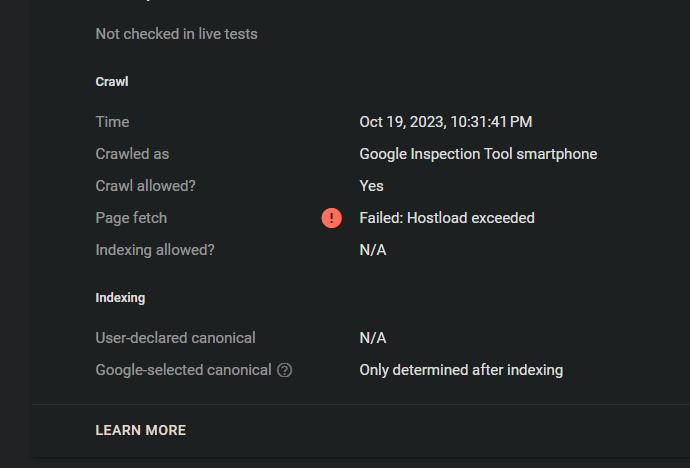This screenshot has width=690, height=468.
Task: Click the Time row label
Action: pos(112,122)
